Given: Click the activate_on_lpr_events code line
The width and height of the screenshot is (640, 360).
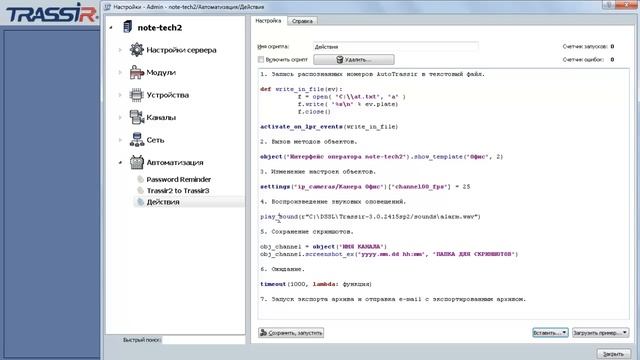Looking at the screenshot, I should click(329, 127).
